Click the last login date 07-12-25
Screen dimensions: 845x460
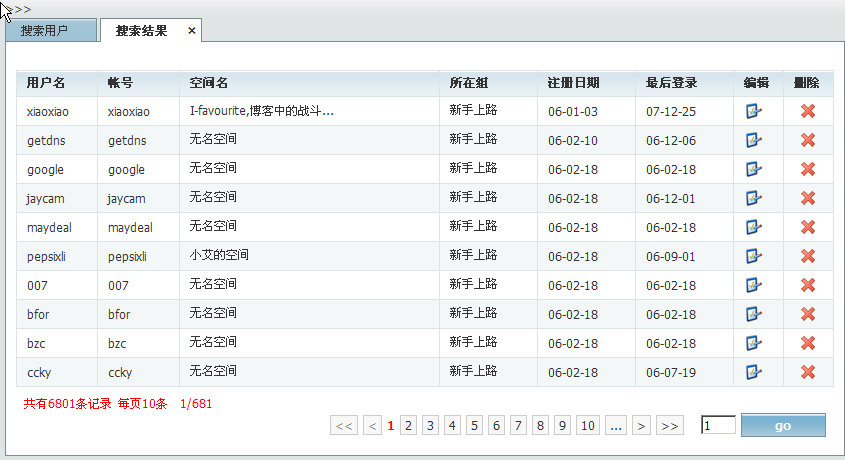671,111
